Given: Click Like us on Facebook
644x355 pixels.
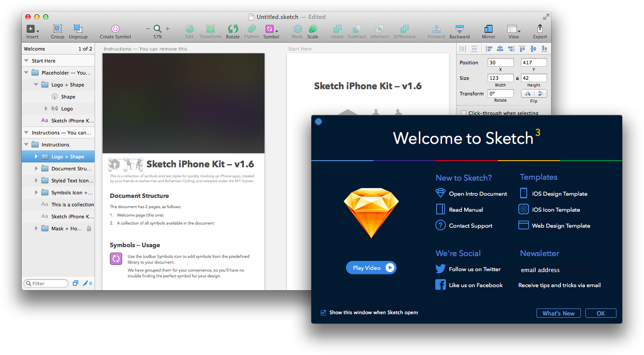Looking at the screenshot, I should click(x=469, y=285).
